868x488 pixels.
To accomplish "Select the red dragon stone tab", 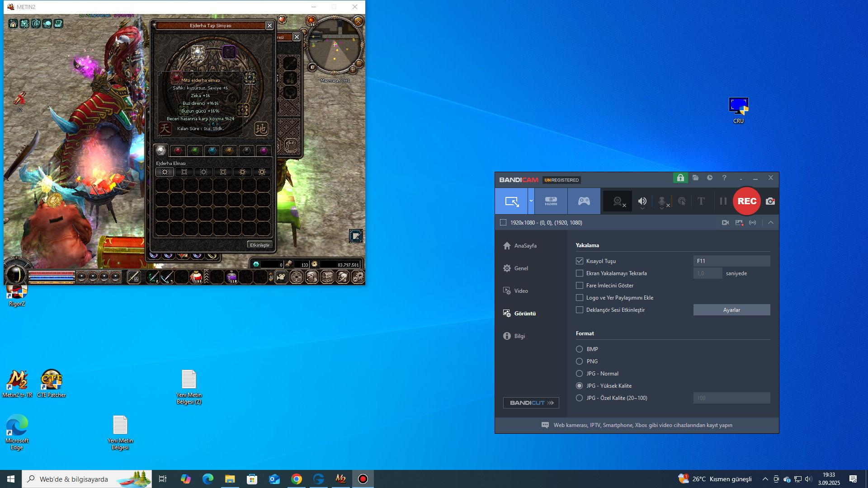I will tap(178, 150).
